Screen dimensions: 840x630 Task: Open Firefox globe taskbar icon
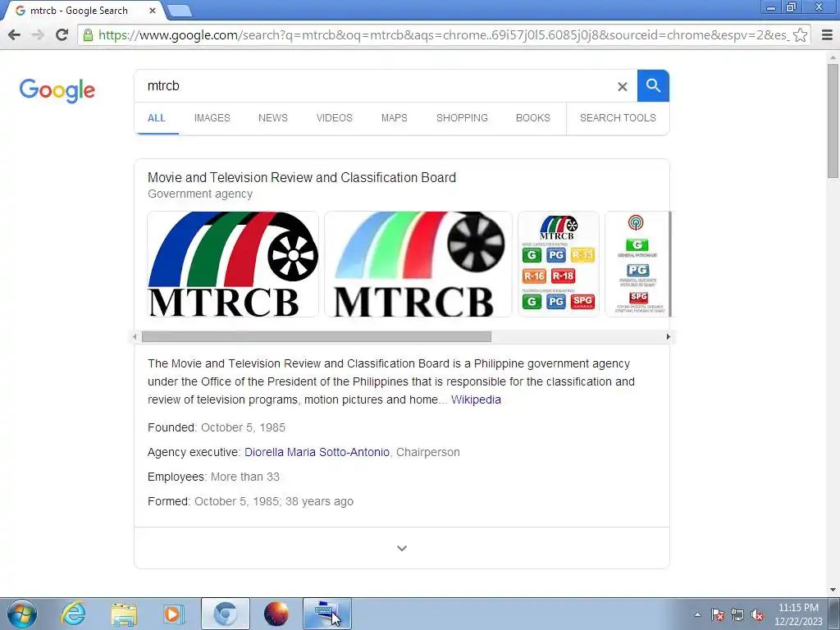tap(276, 614)
